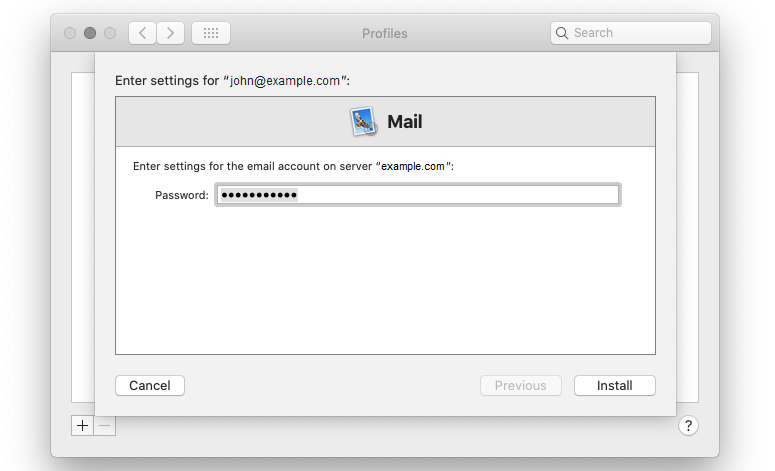Minimize the Profiles window
Screen dimensions: 775x471
pos(90,33)
